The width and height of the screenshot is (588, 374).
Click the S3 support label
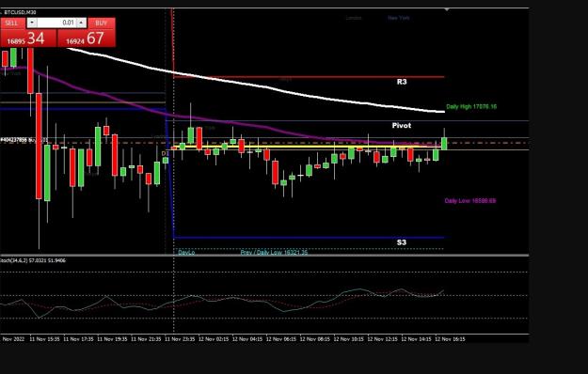click(401, 242)
